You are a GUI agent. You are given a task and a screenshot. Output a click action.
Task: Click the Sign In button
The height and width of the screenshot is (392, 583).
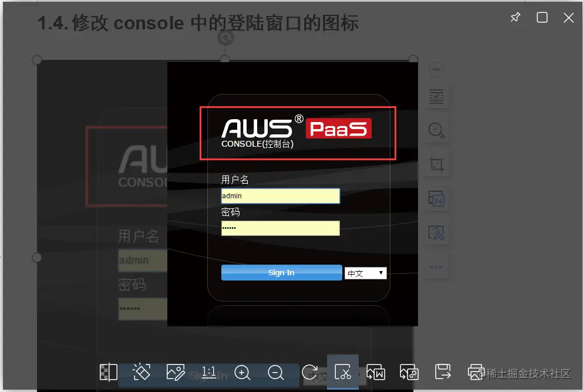281,272
